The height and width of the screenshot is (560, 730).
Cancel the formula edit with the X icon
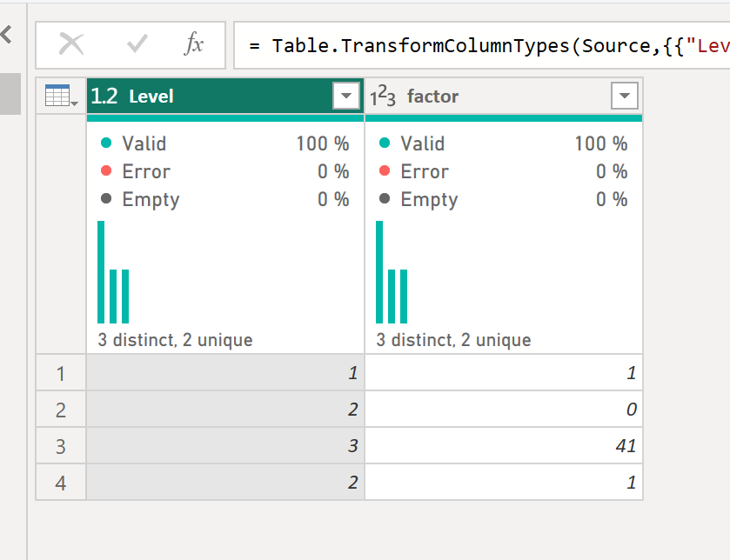71,44
